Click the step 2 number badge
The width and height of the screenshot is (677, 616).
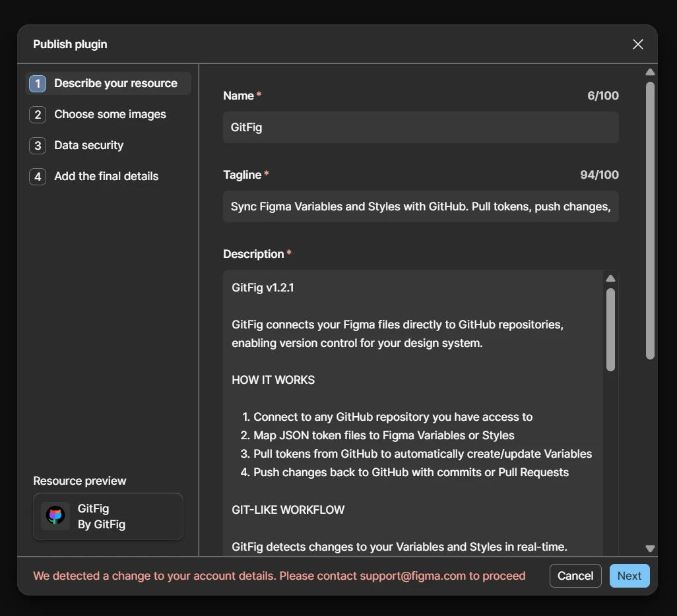coord(38,115)
